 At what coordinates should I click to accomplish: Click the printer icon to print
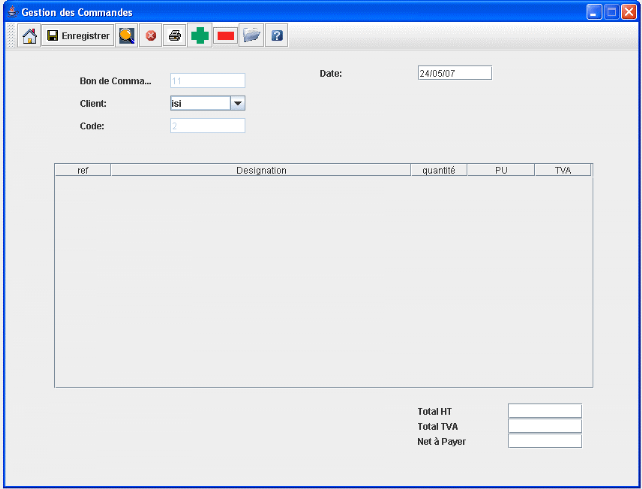point(175,36)
